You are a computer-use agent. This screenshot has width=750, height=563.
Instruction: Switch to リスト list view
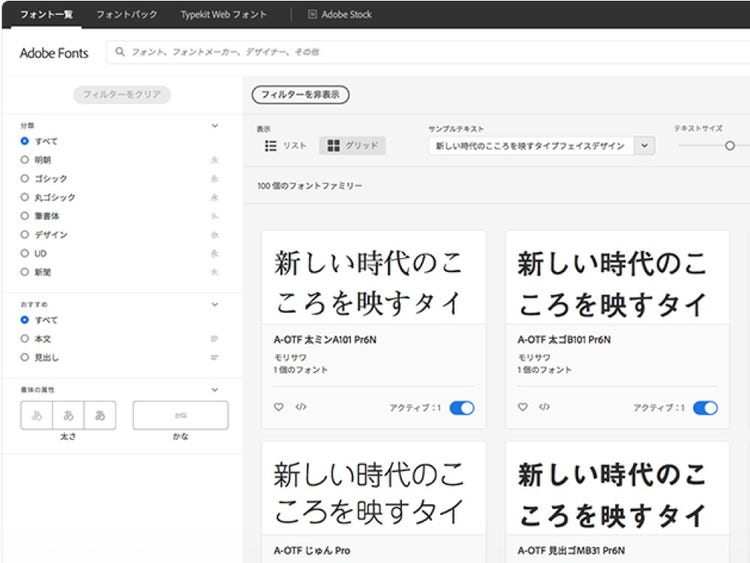pos(285,146)
